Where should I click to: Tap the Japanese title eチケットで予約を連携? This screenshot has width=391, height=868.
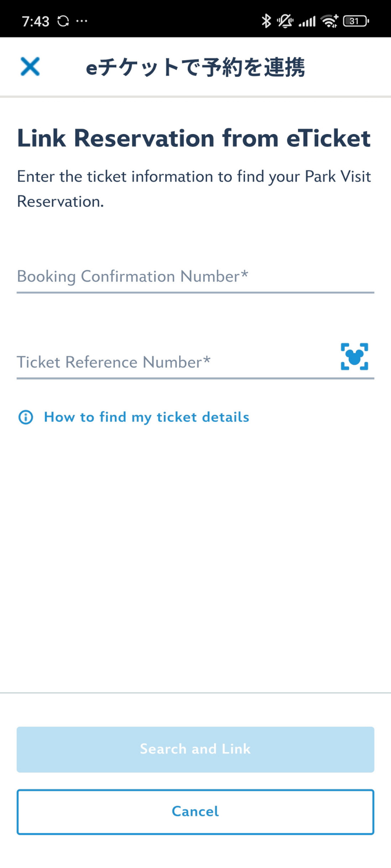tap(195, 67)
